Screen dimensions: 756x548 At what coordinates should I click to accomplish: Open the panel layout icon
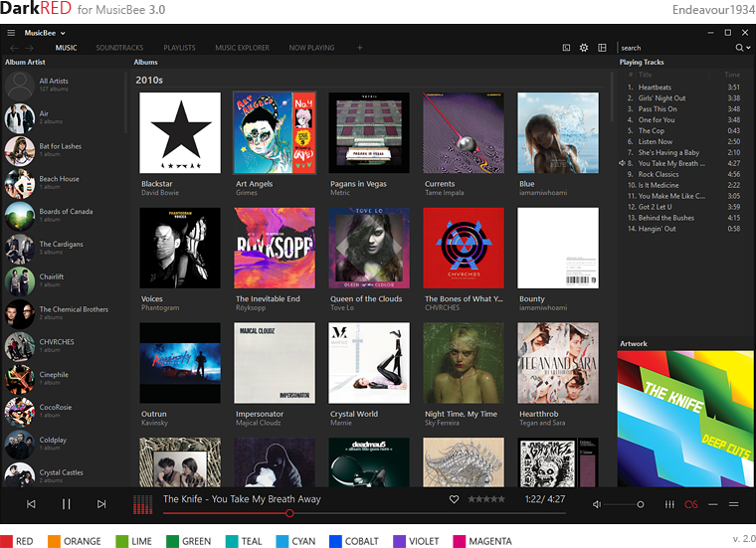[602, 48]
